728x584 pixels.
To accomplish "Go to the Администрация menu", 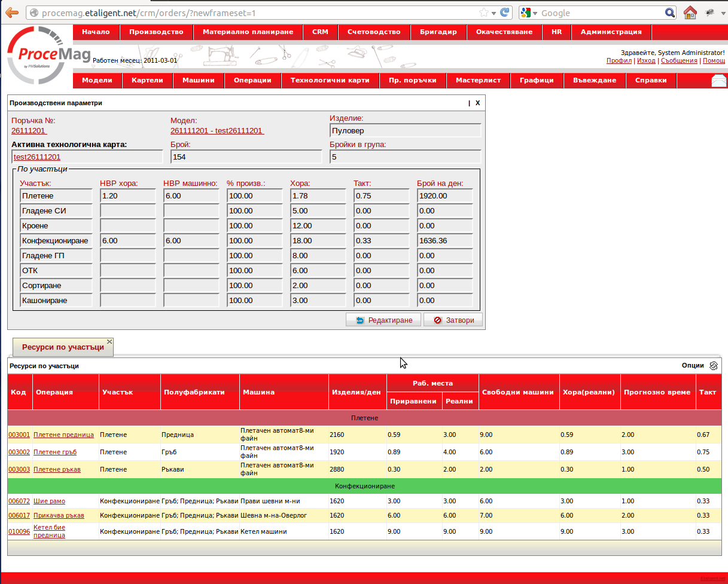I will point(611,32).
